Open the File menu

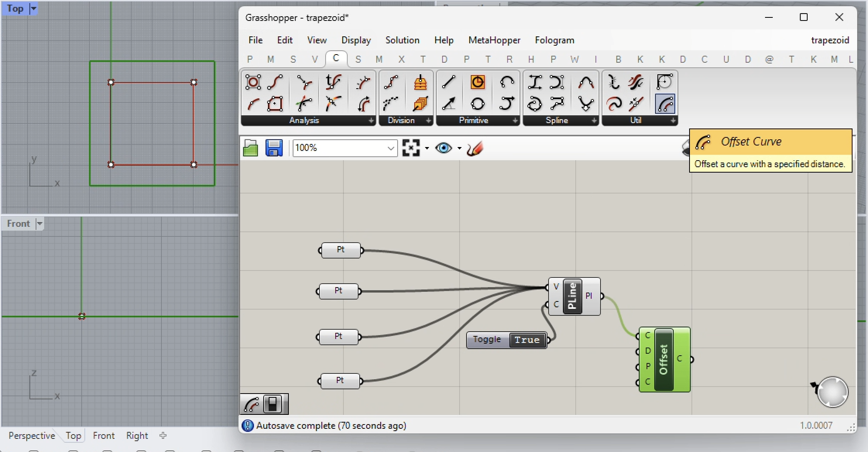[x=255, y=40]
